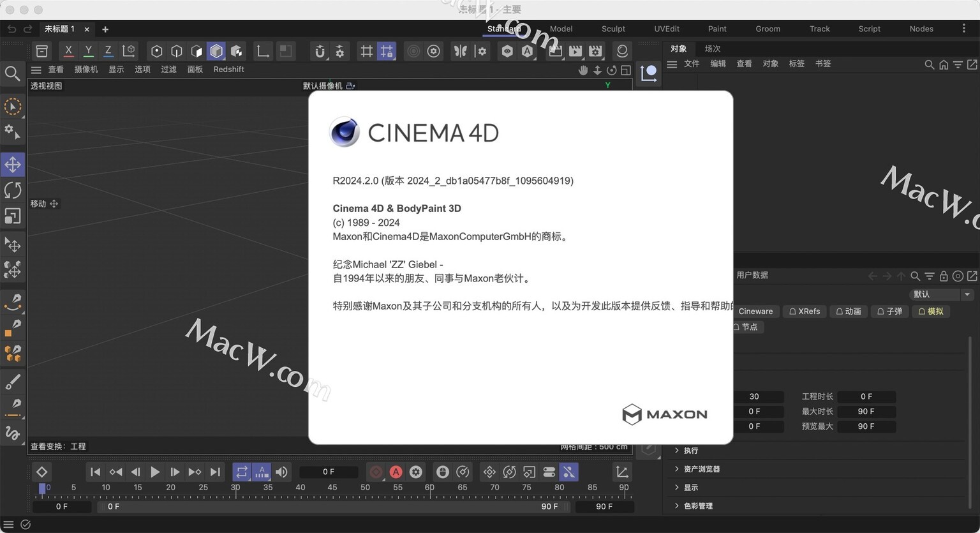Click the viewport orbit icon
This screenshot has height=533, width=980.
point(611,70)
